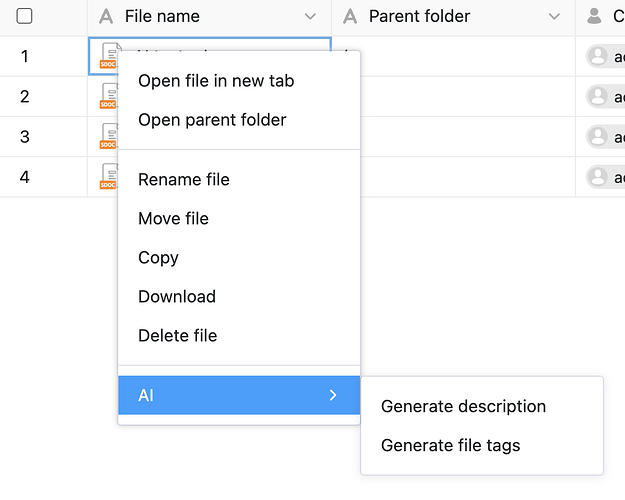Choose Generate description in the AI submenu
The height and width of the screenshot is (500, 625).
(463, 407)
